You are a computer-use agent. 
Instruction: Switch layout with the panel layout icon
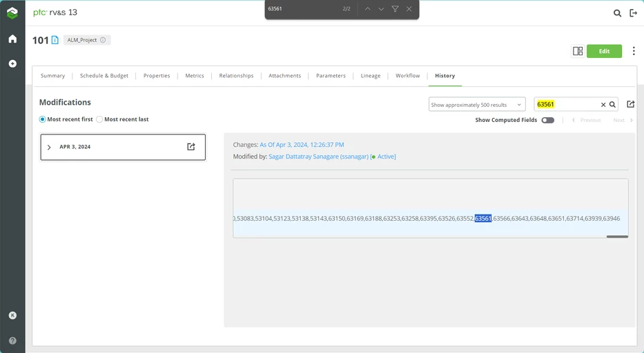pos(578,51)
